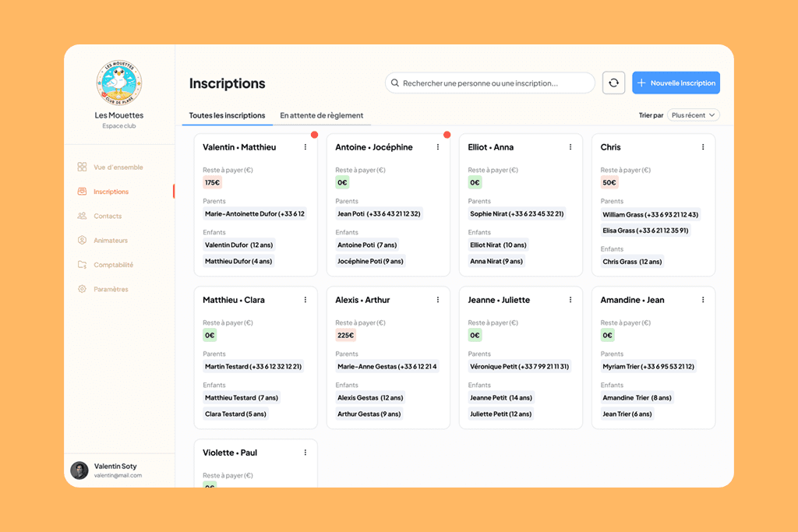
Task: Open options menu for Elliot • Anna card
Action: (570, 147)
